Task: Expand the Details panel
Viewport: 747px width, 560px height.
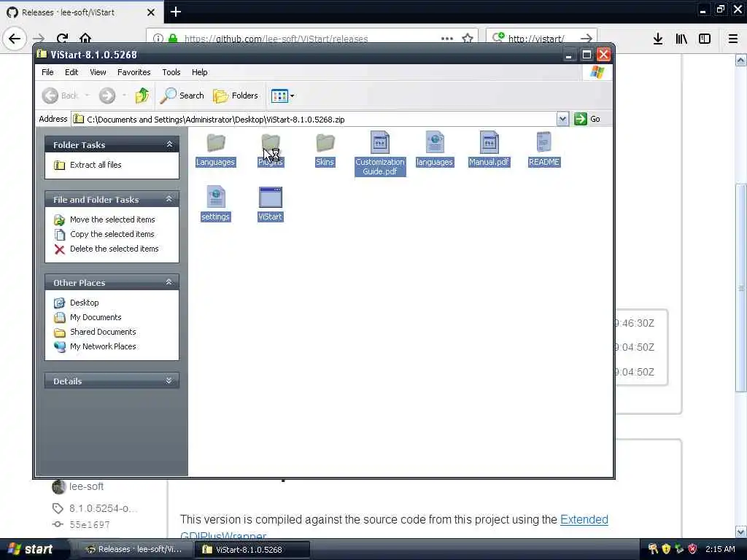Action: coord(169,381)
